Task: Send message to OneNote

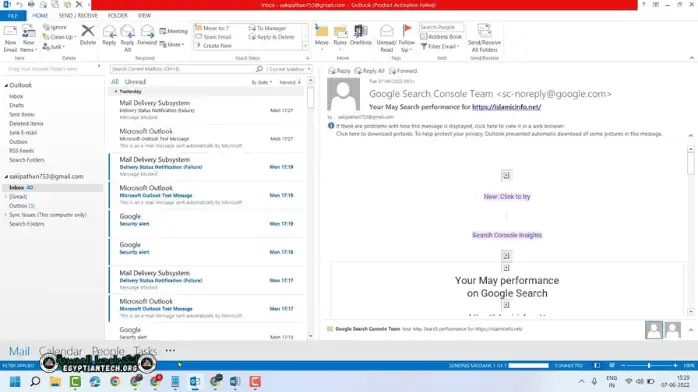Action: pyautogui.click(x=361, y=35)
